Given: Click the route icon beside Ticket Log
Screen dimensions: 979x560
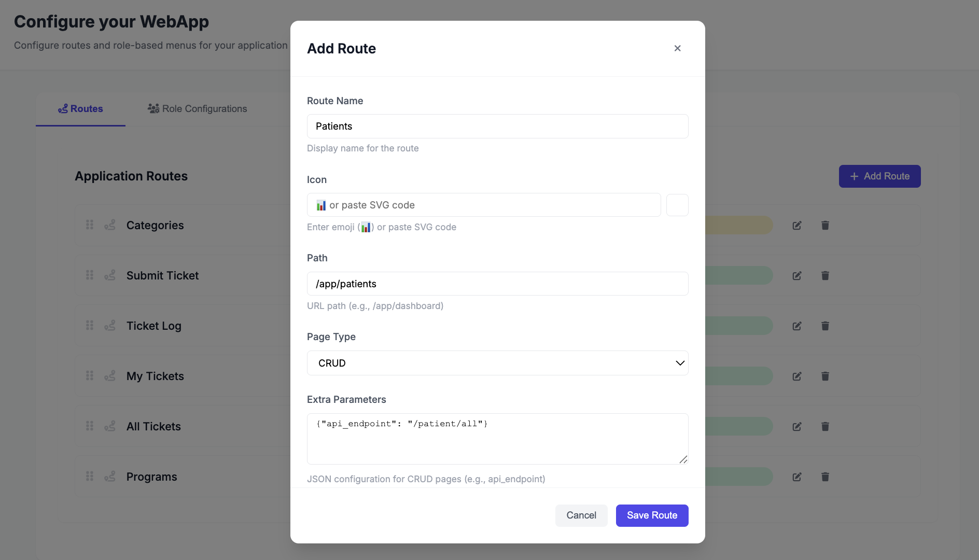Looking at the screenshot, I should pyautogui.click(x=110, y=326).
